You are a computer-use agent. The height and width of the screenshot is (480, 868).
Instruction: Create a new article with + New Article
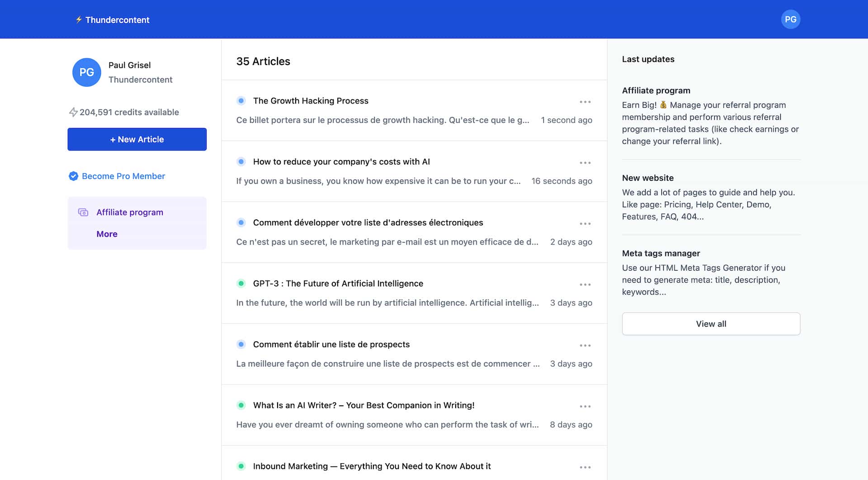point(137,139)
